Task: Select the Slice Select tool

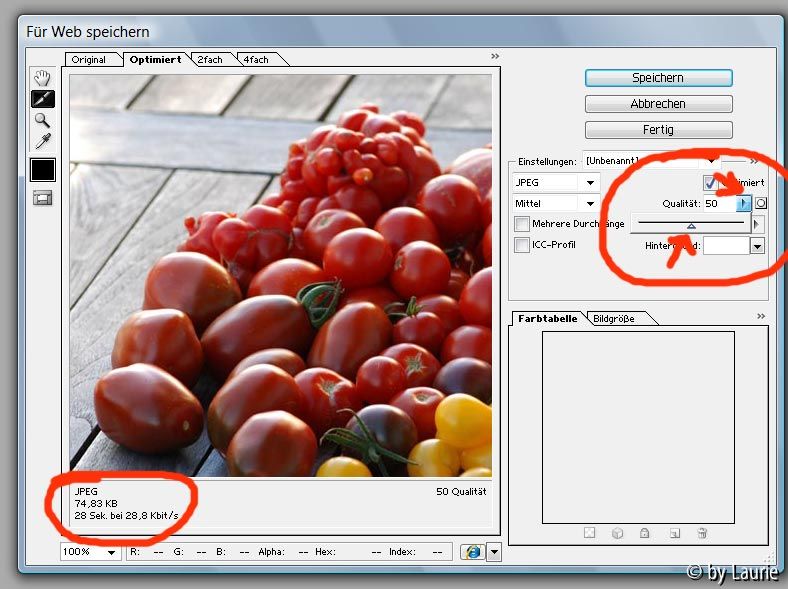Action: click(x=43, y=99)
